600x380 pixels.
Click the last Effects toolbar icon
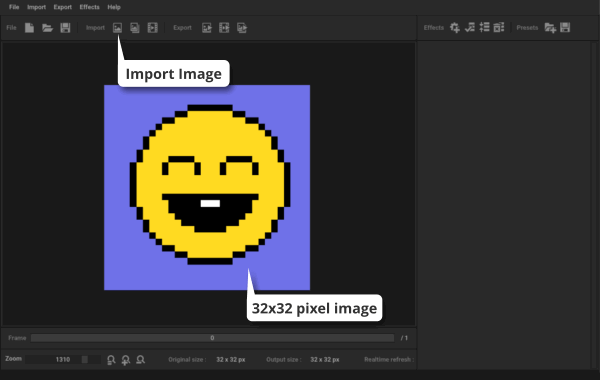coord(499,28)
